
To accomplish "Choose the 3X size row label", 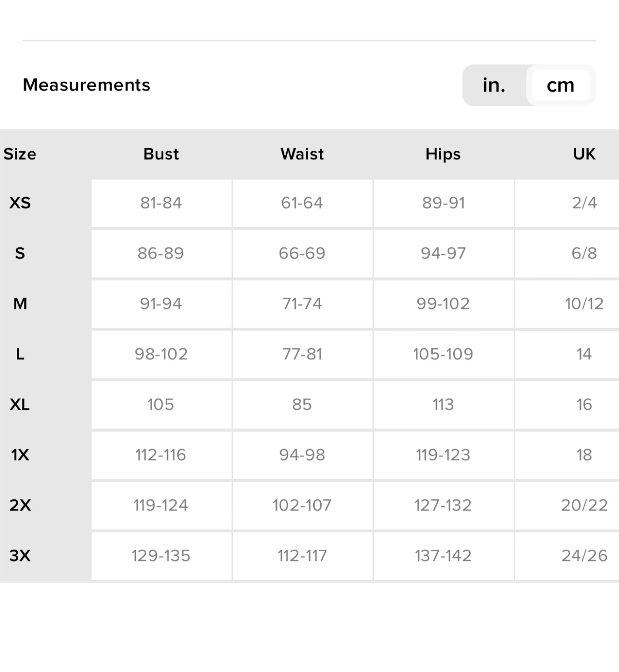I will (20, 556).
